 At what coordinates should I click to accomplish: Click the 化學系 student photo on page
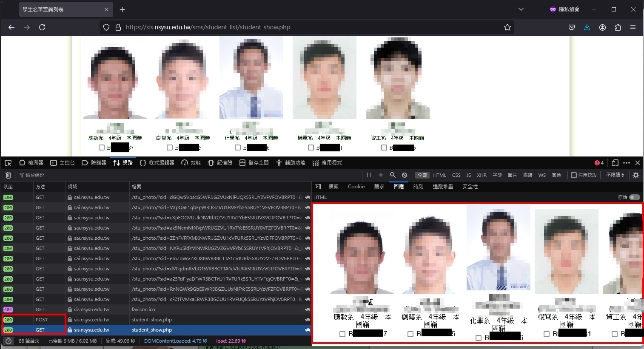coord(251,78)
